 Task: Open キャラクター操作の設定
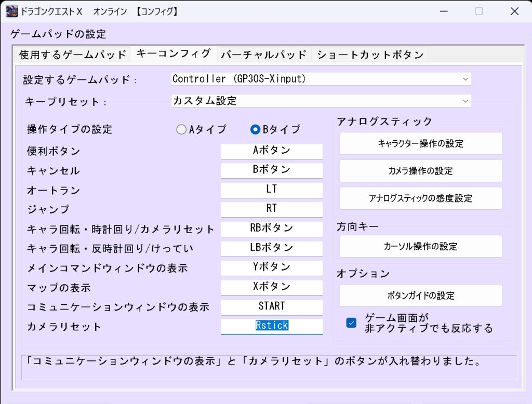coord(421,143)
